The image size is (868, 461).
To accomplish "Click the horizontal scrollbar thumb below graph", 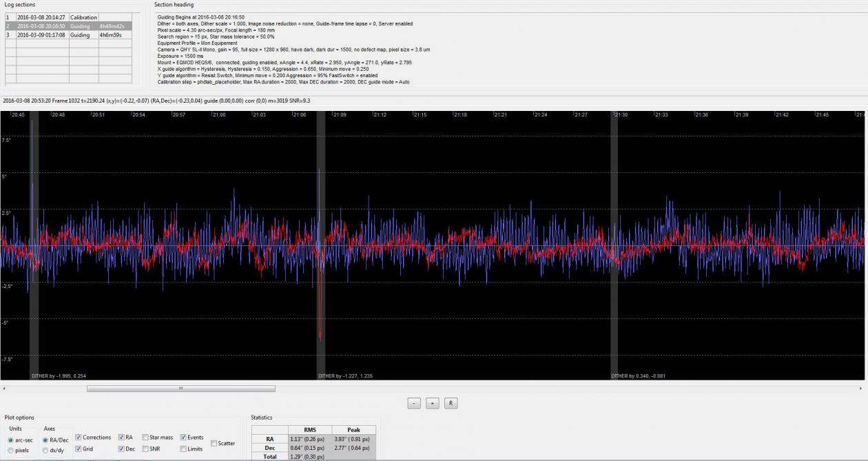I will click(x=181, y=389).
